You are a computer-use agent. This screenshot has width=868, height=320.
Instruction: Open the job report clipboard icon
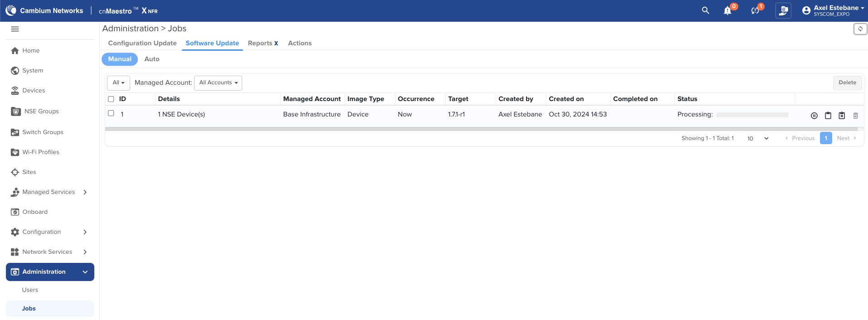828,116
